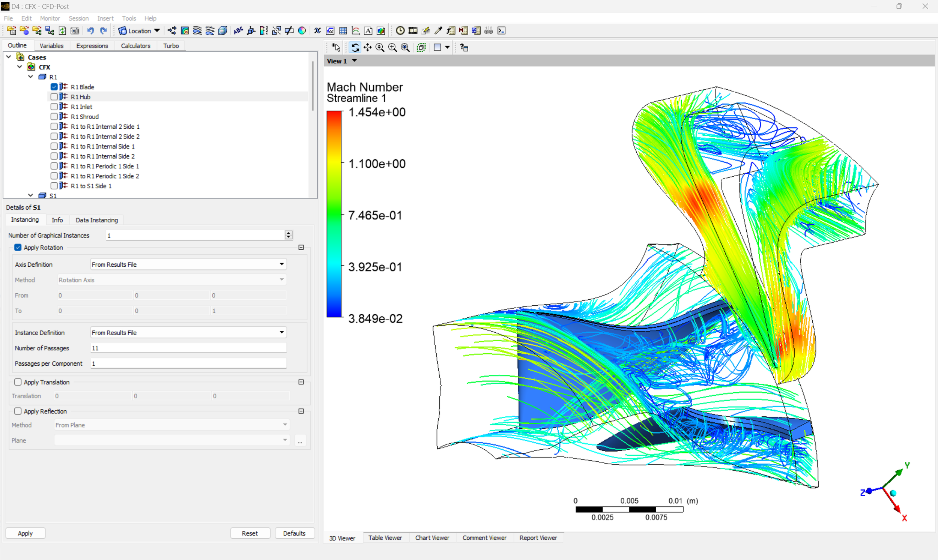Image resolution: width=938 pixels, height=560 pixels.
Task: Click the Apply button
Action: [25, 533]
